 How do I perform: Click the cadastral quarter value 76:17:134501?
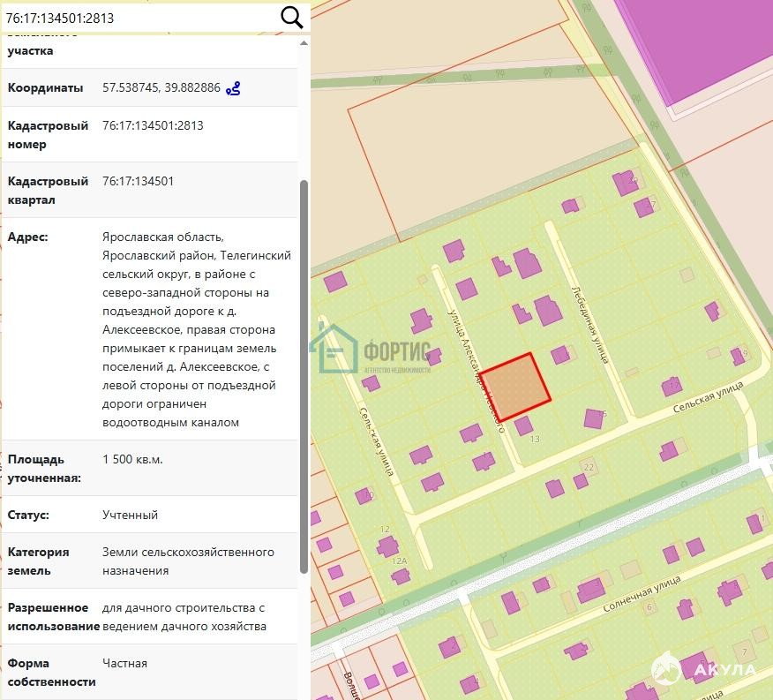(139, 182)
